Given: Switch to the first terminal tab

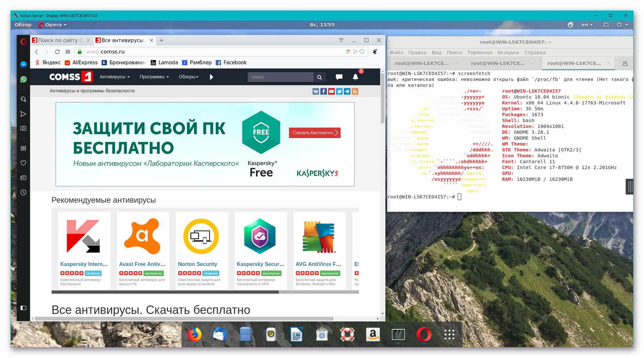Looking at the screenshot, I should coord(422,63).
